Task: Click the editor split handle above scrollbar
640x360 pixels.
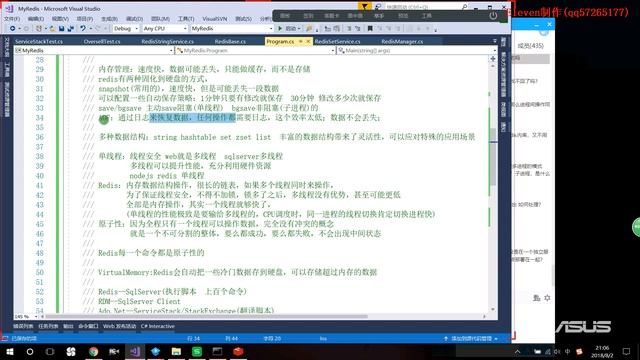Action: 493,59
